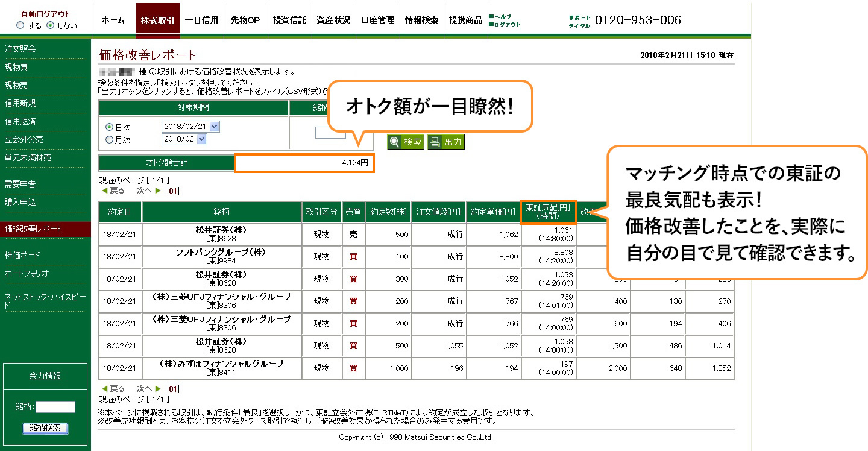868x451 pixels.
Task: Click the 検索 search button
Action: pyautogui.click(x=406, y=142)
